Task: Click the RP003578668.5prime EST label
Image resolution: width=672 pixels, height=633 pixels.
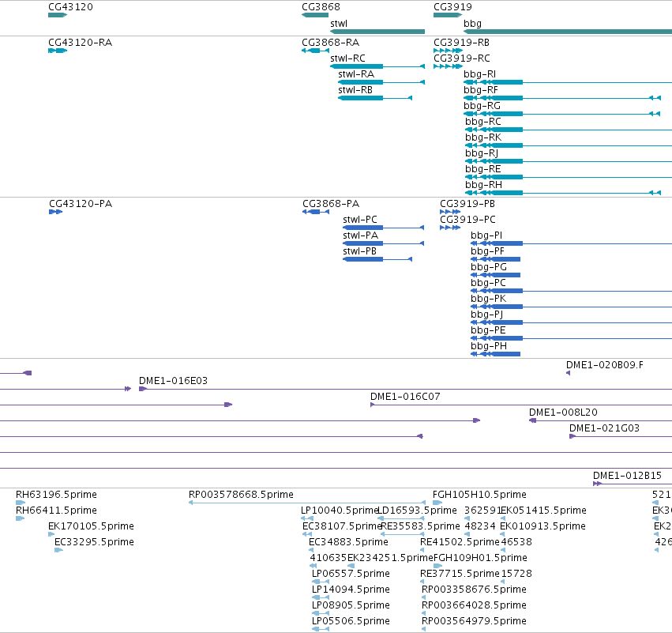Action: coord(241,495)
